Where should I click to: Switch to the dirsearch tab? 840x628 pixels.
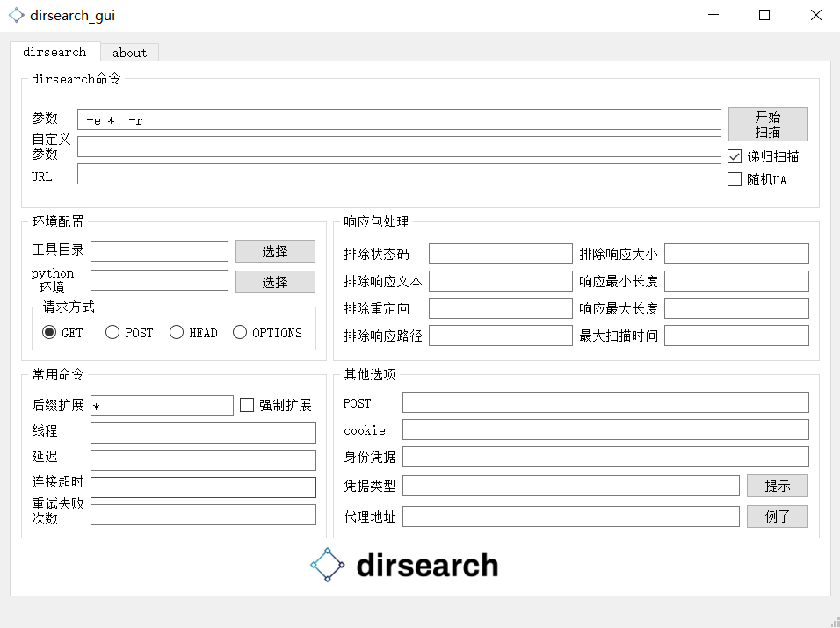click(54, 52)
